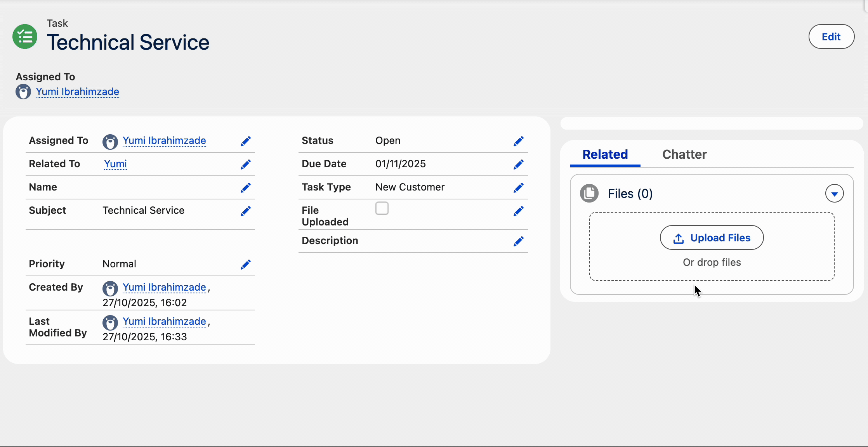Select the Related tab
This screenshot has width=868, height=447.
click(x=605, y=154)
